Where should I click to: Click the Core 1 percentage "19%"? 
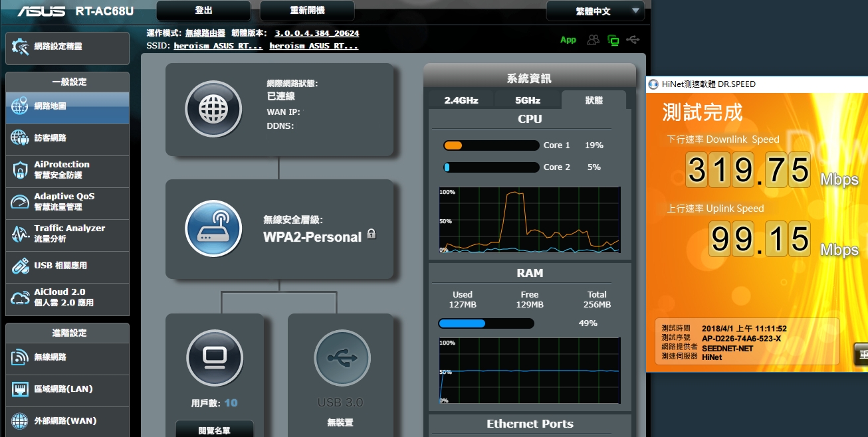pyautogui.click(x=594, y=145)
